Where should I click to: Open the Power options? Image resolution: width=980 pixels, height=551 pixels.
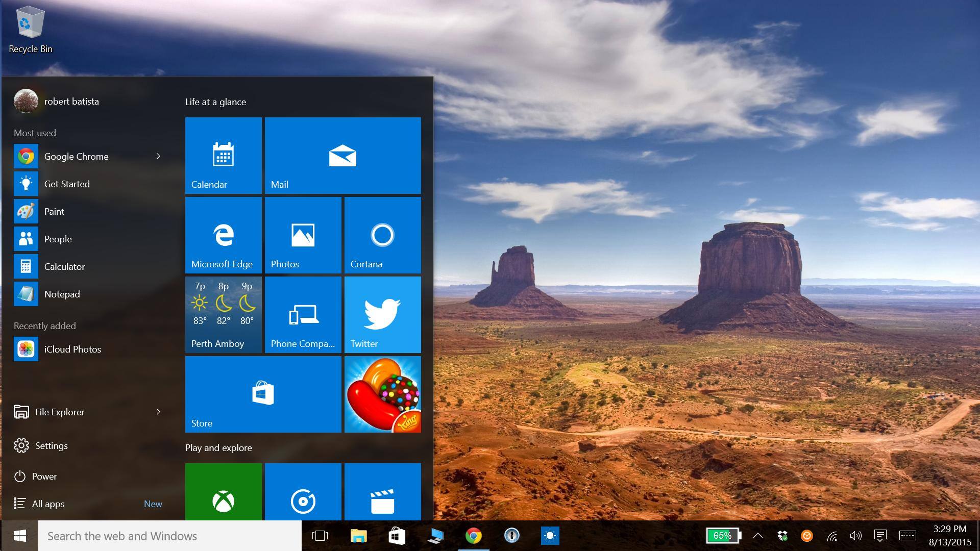click(45, 476)
